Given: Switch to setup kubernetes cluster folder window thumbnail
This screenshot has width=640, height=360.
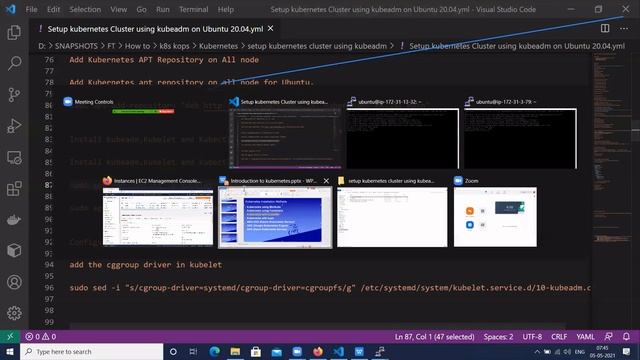Looking at the screenshot, I should [x=392, y=217].
